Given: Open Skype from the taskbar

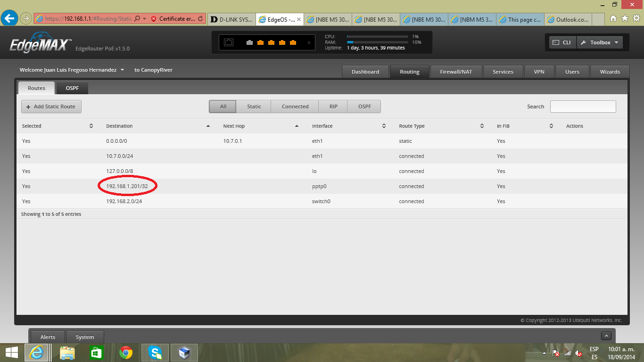Looking at the screenshot, I should 155,352.
